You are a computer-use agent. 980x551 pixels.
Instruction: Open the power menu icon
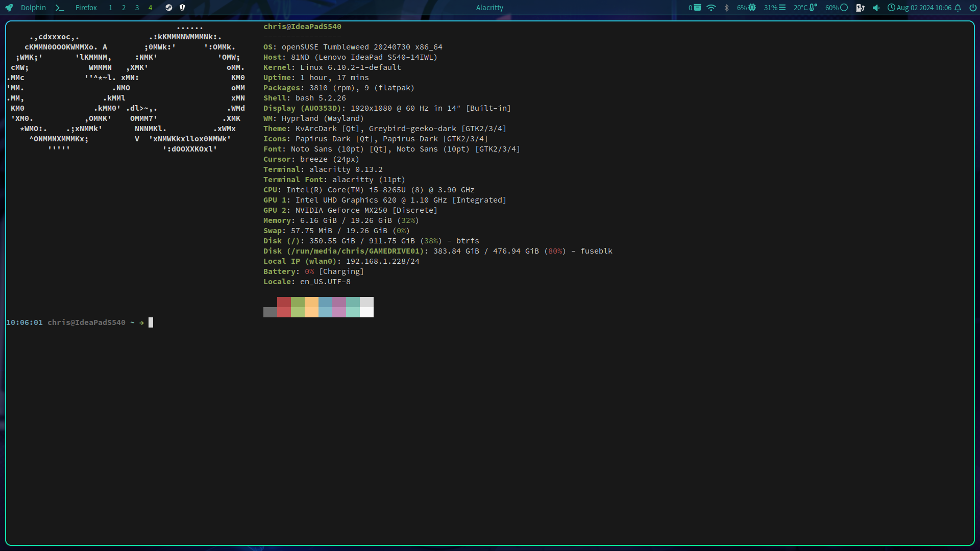tap(973, 8)
